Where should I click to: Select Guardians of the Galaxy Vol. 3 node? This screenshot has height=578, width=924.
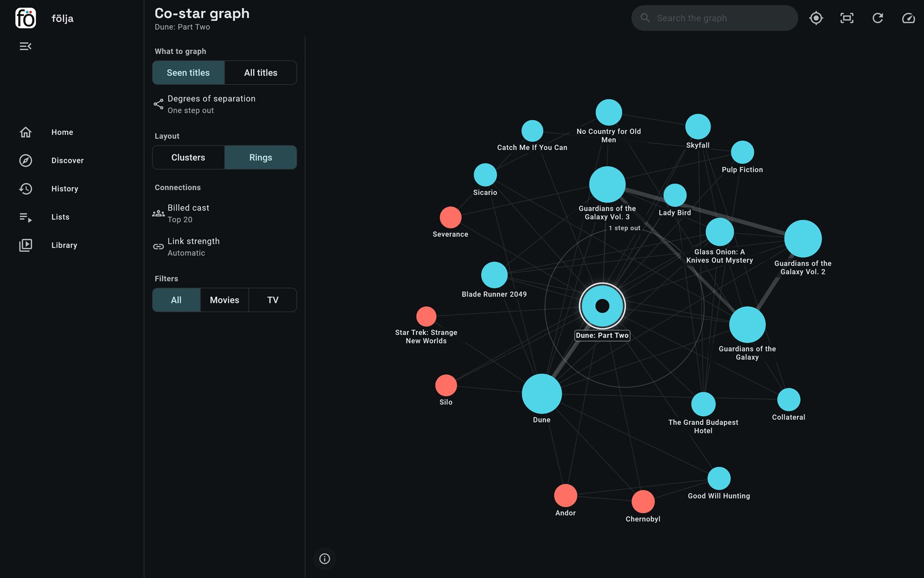click(607, 184)
